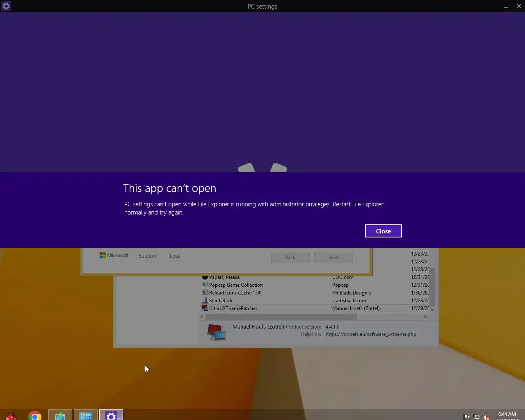
Task: Click the Next button in setup window
Action: (333, 257)
